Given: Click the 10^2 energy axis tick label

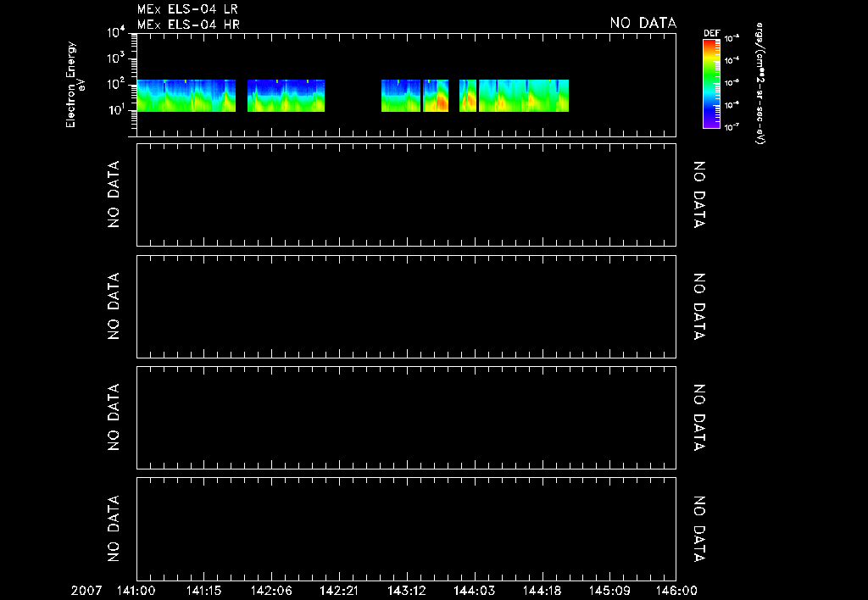Looking at the screenshot, I should (x=116, y=84).
